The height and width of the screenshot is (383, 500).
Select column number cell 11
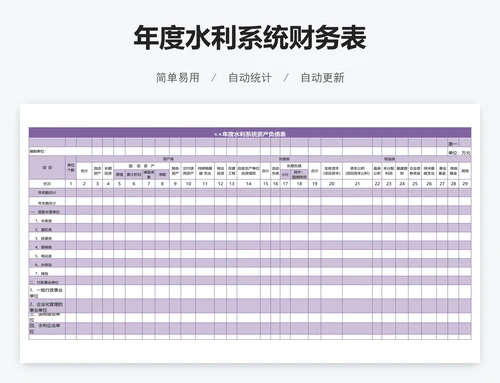pyautogui.click(x=205, y=184)
